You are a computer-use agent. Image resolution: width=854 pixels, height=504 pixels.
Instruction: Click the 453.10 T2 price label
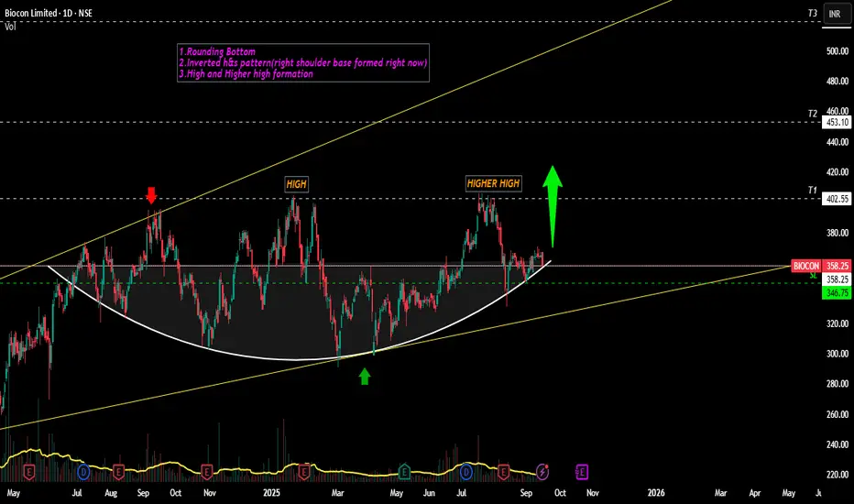838,123
